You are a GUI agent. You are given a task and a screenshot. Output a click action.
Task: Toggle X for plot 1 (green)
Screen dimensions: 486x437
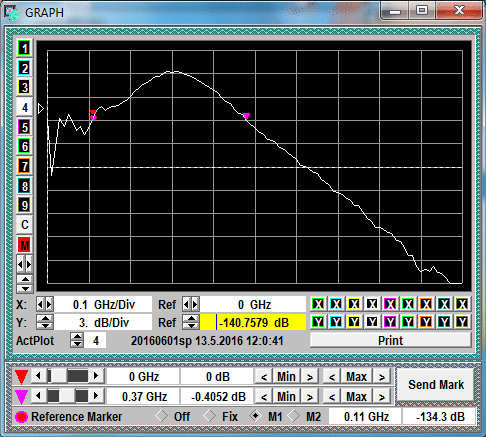click(318, 304)
